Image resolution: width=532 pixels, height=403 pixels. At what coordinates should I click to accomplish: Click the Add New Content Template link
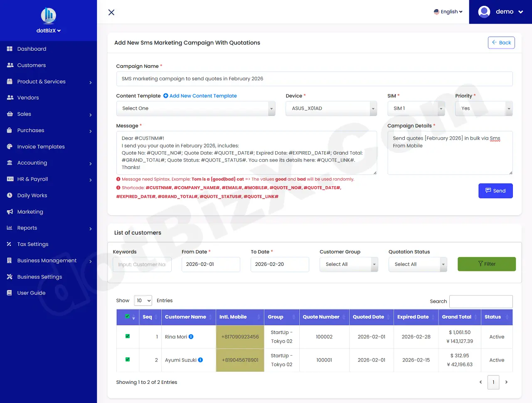pos(200,96)
